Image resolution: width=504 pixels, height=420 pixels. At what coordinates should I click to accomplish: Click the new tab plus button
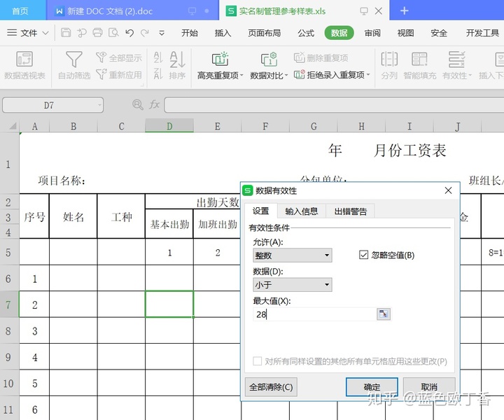pyautogui.click(x=404, y=10)
